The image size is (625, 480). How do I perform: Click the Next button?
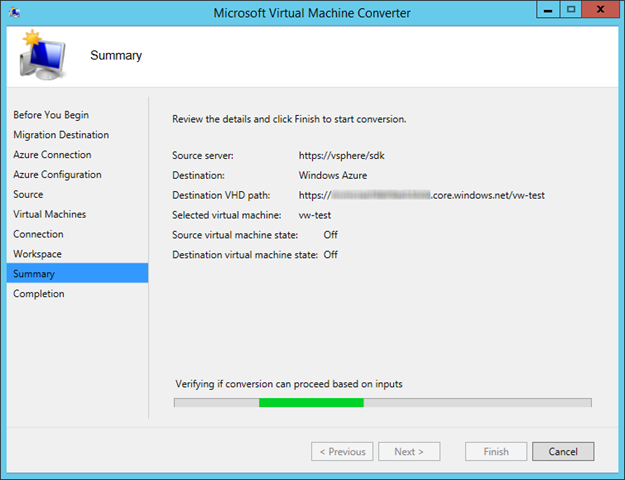click(x=409, y=451)
